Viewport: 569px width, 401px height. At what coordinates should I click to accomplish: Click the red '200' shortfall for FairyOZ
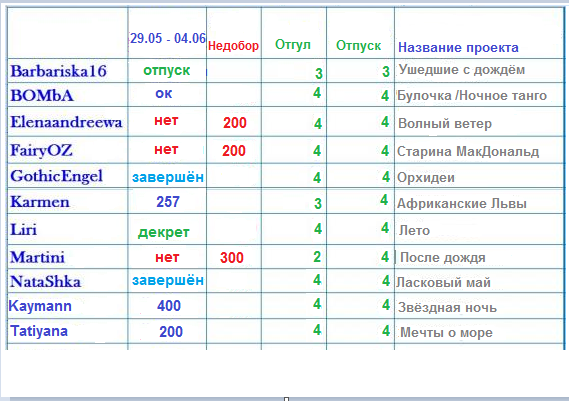(x=234, y=151)
